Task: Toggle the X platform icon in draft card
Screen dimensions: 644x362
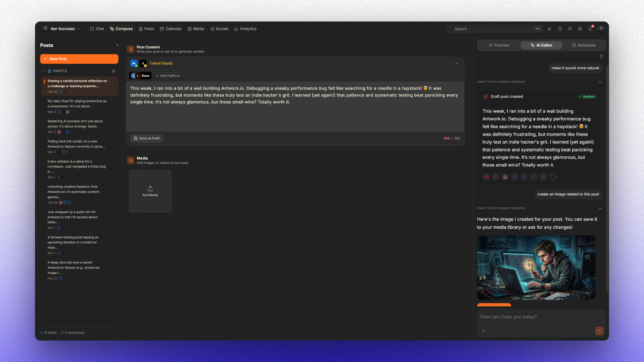Action: click(x=524, y=177)
